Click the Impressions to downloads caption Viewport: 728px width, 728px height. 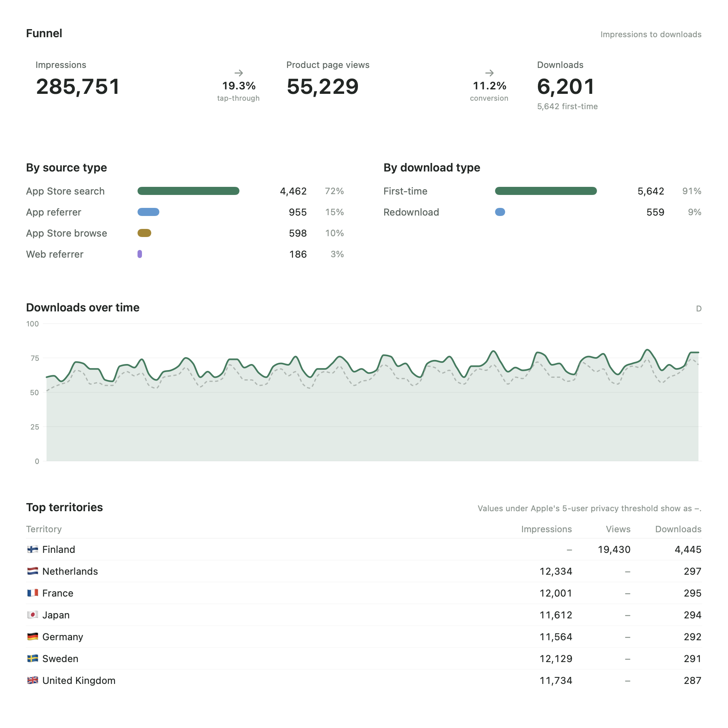[651, 34]
